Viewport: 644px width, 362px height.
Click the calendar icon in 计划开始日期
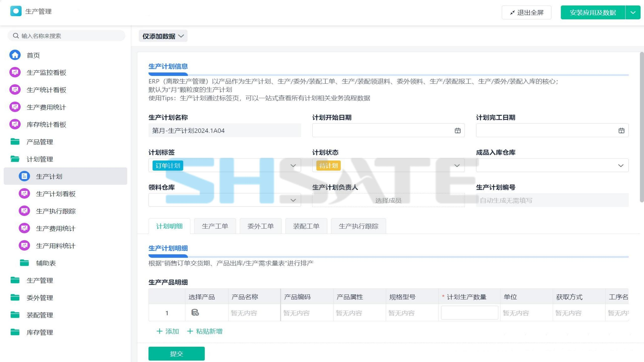tap(458, 130)
